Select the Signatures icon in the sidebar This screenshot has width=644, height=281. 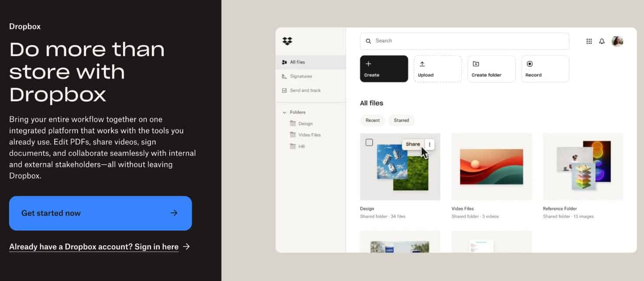(285, 76)
